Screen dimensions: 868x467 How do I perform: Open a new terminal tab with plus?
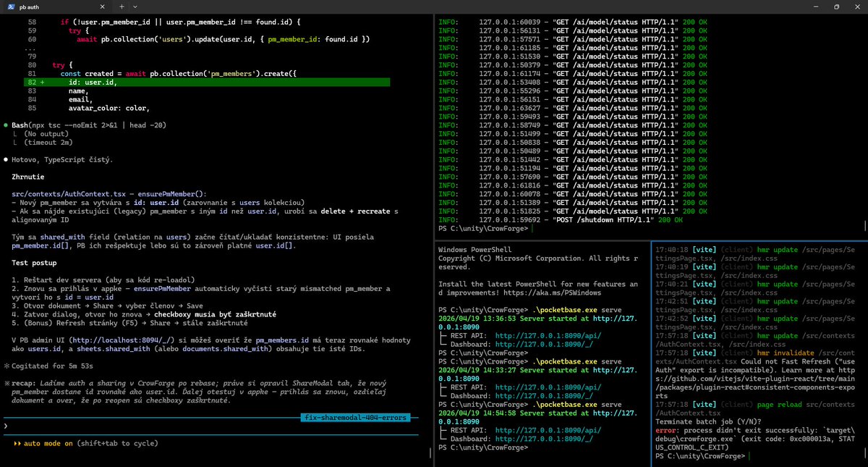point(122,6)
